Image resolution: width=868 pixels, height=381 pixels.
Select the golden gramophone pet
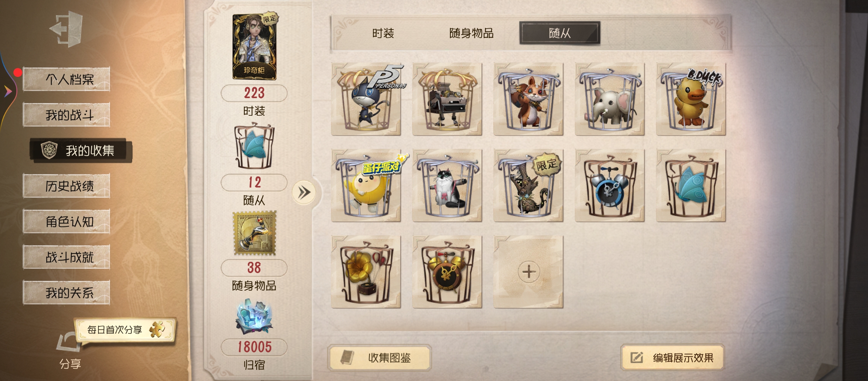pos(366,272)
